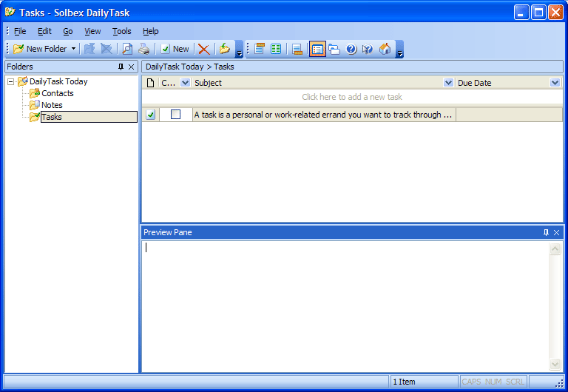
Task: Activate What's This help pointer icon
Action: tap(368, 49)
